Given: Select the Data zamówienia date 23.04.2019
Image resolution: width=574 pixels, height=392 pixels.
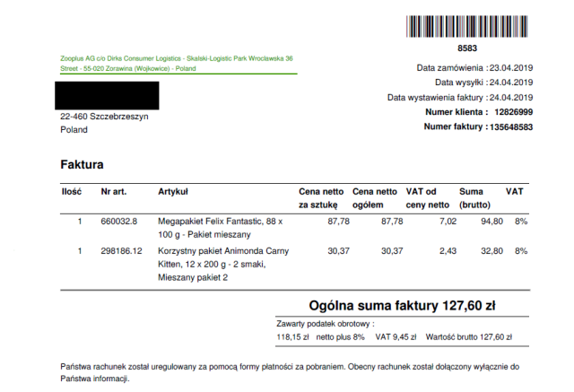Looking at the screenshot, I should point(510,67).
